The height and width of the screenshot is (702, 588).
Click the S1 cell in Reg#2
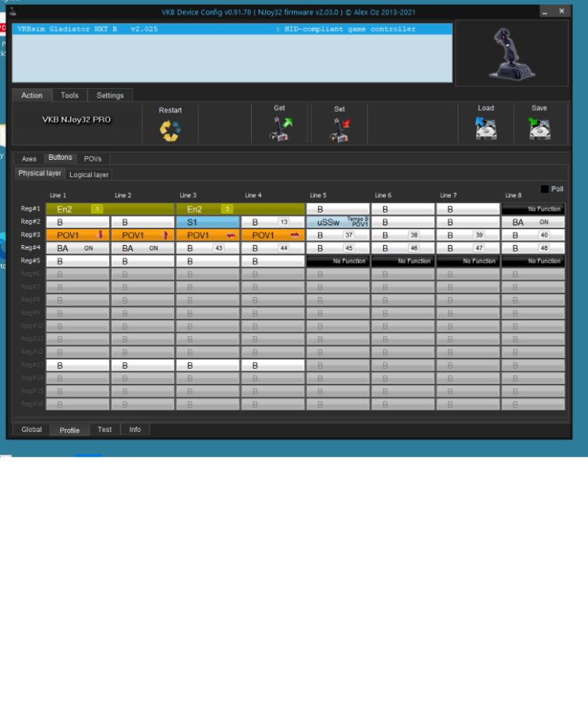point(207,222)
